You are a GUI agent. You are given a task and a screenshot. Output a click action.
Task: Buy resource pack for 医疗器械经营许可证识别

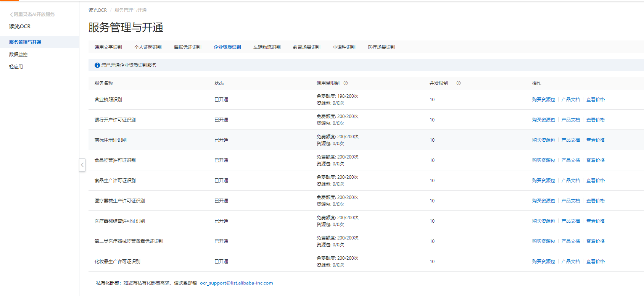click(x=544, y=221)
